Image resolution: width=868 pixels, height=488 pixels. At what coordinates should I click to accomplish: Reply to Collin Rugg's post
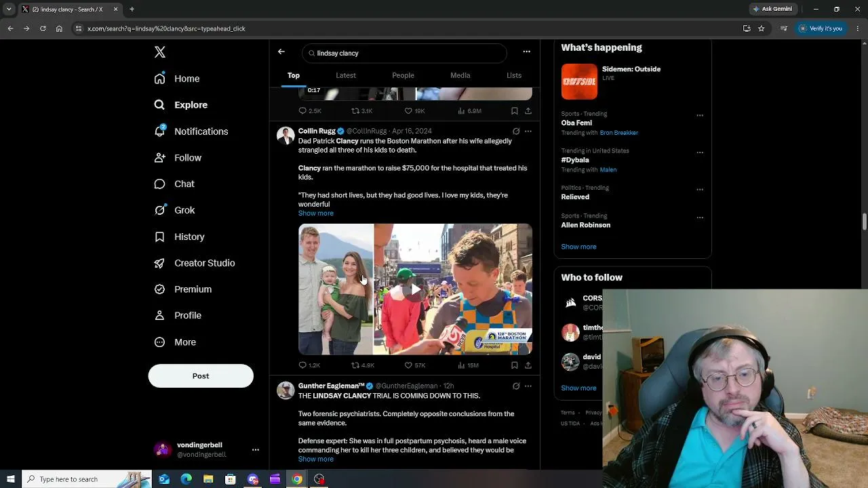309,365
